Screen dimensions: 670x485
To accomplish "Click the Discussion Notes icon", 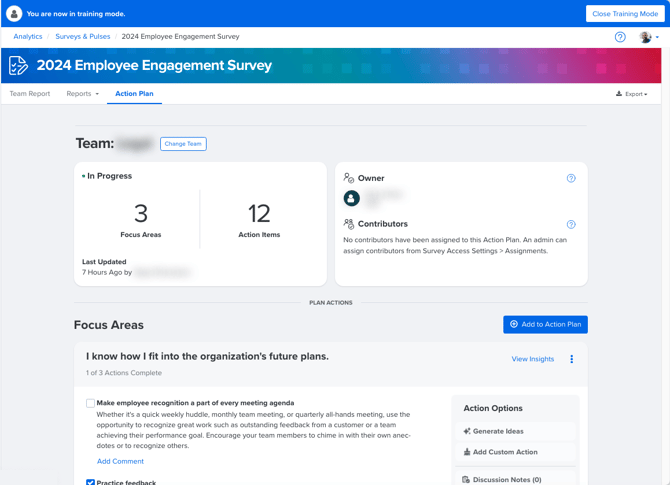I will 466,479.
